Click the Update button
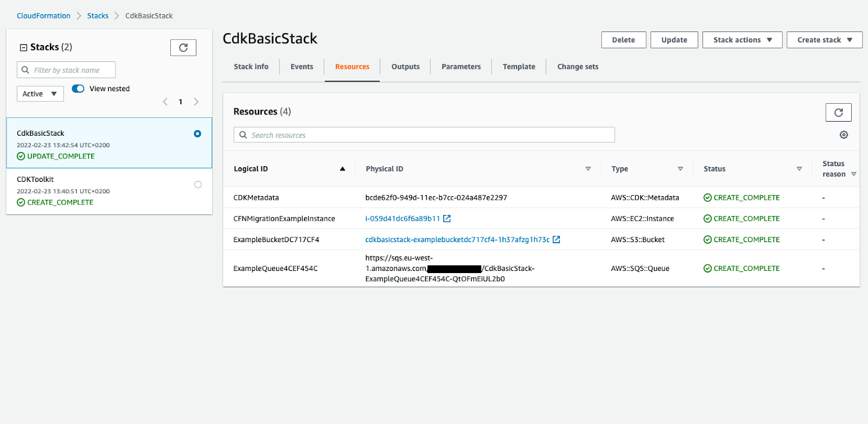The height and width of the screenshot is (424, 868). pos(674,40)
